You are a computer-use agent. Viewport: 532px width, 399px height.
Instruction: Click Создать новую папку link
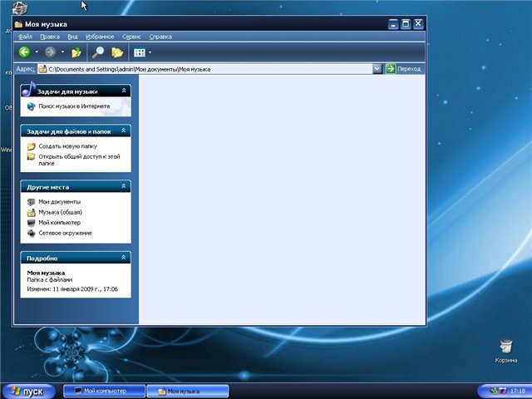click(x=68, y=146)
